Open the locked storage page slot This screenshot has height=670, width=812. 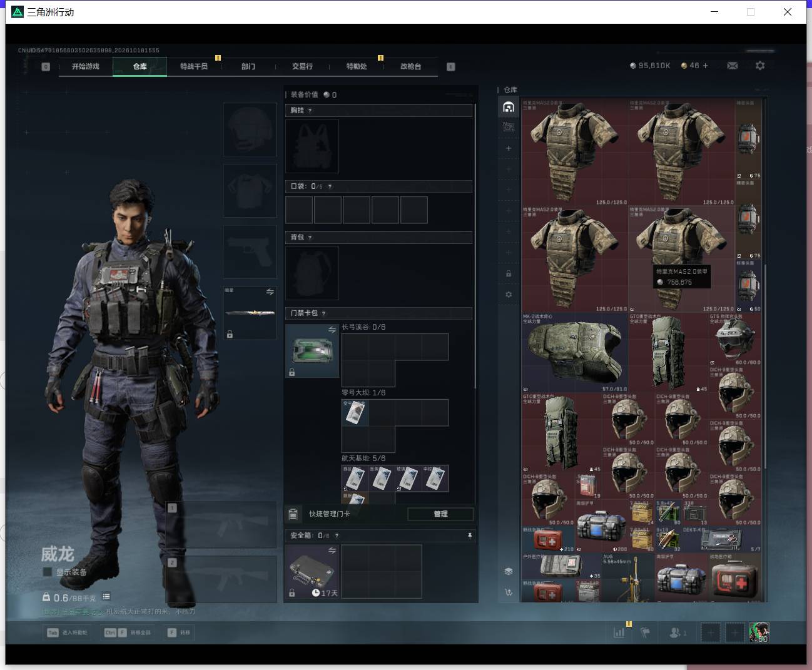[x=509, y=273]
